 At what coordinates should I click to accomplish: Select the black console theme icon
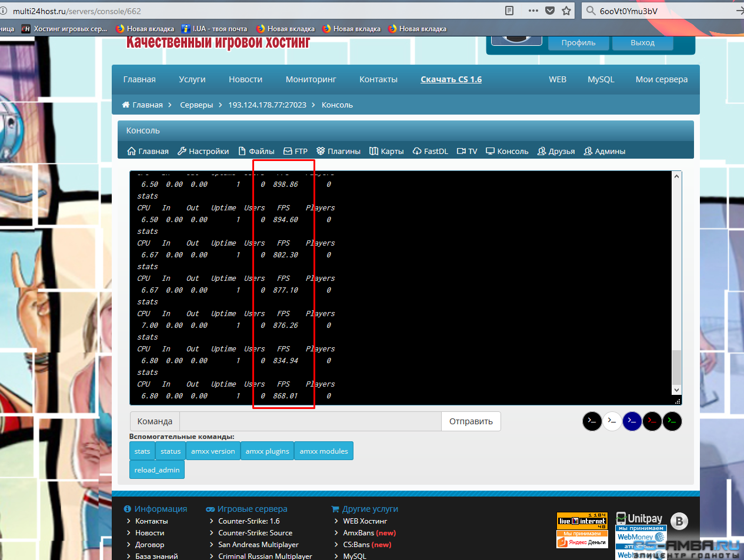(592, 421)
